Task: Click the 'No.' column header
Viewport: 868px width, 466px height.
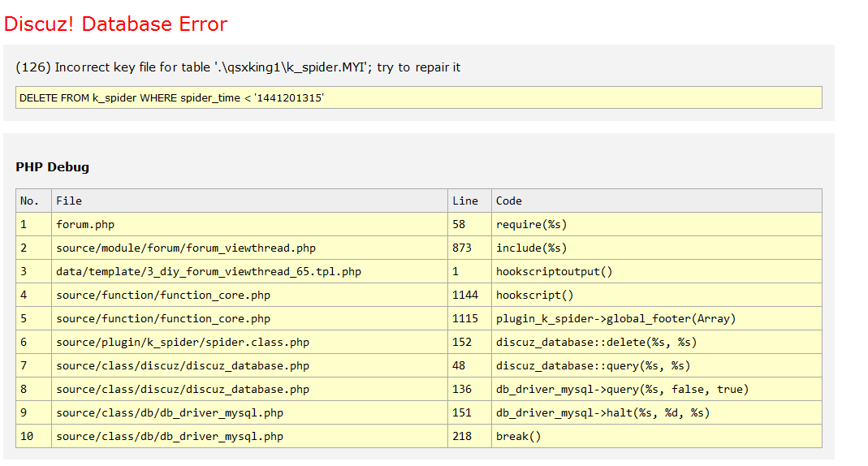Action: pyautogui.click(x=29, y=201)
